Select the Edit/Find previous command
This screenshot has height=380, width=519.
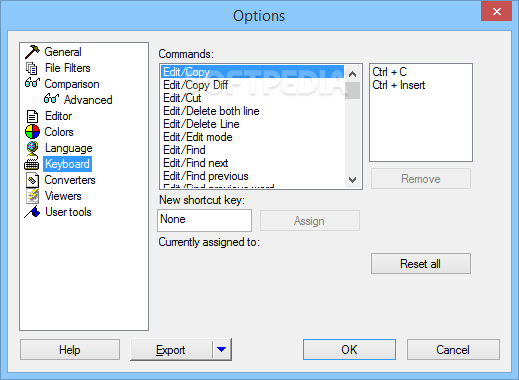(252, 176)
